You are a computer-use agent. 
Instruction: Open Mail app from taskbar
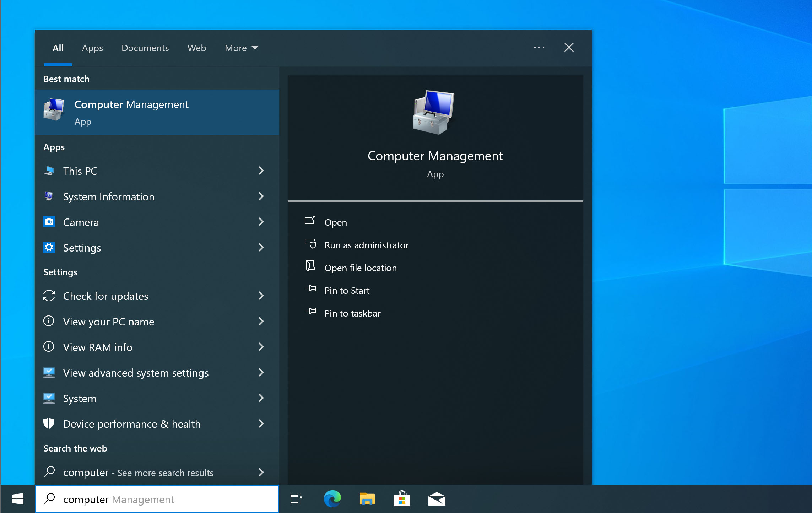click(x=437, y=499)
